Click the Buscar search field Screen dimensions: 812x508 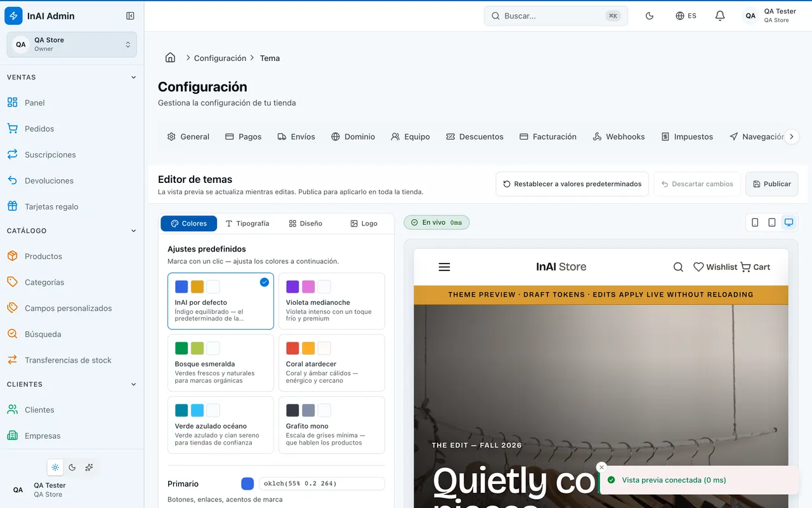[556, 16]
